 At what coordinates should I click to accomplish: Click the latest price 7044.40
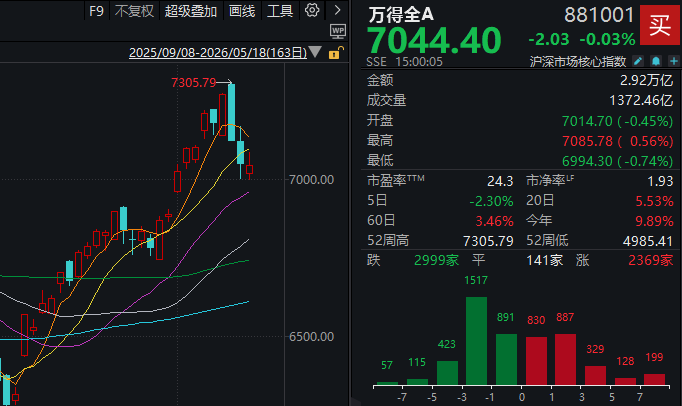click(434, 40)
